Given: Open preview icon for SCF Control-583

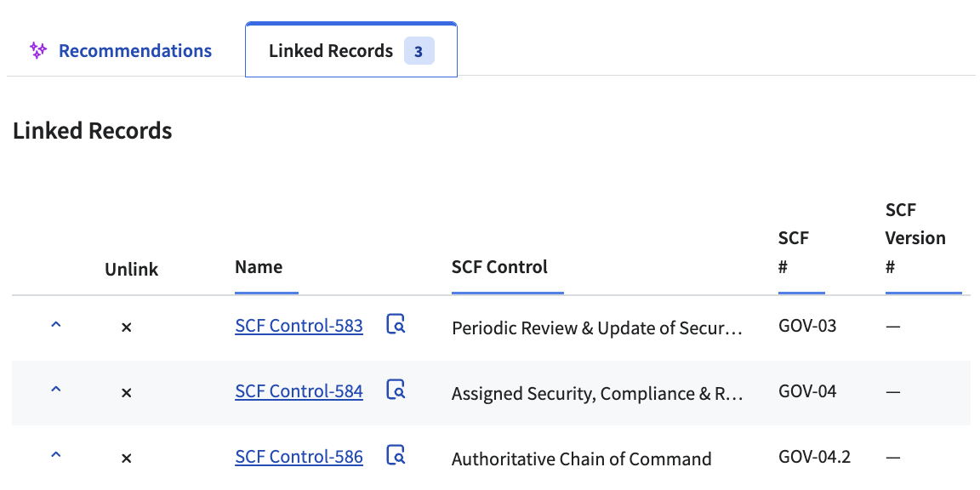Looking at the screenshot, I should [396, 324].
